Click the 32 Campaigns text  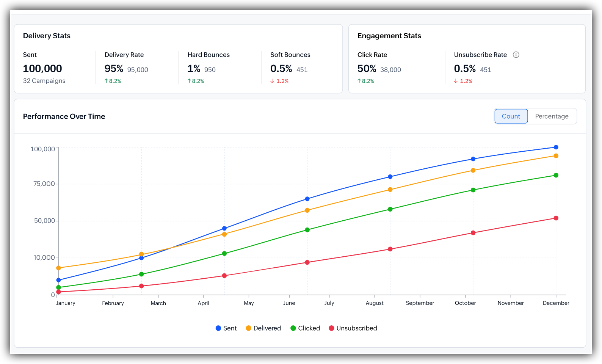click(44, 81)
